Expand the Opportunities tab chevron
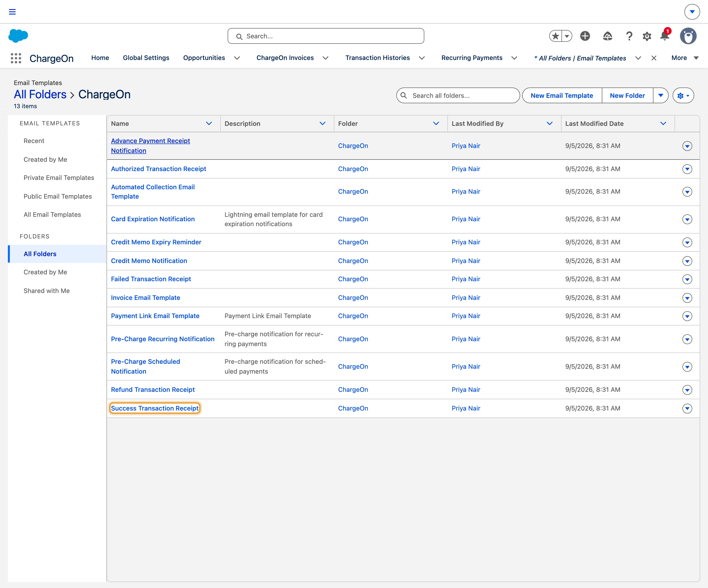This screenshot has height=588, width=708. 237,58
